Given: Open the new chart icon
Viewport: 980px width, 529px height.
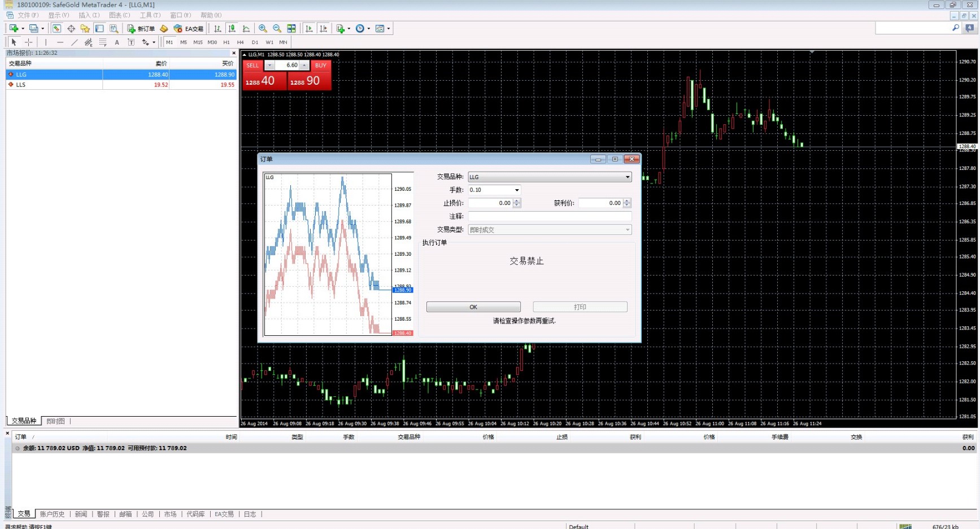Looking at the screenshot, I should 14,28.
